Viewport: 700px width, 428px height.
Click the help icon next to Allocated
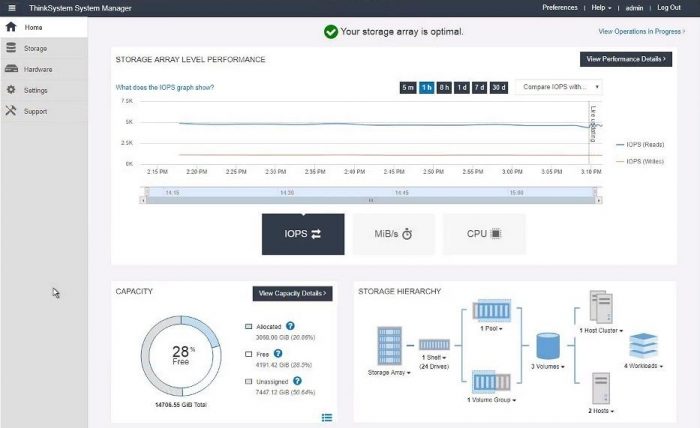click(x=290, y=326)
